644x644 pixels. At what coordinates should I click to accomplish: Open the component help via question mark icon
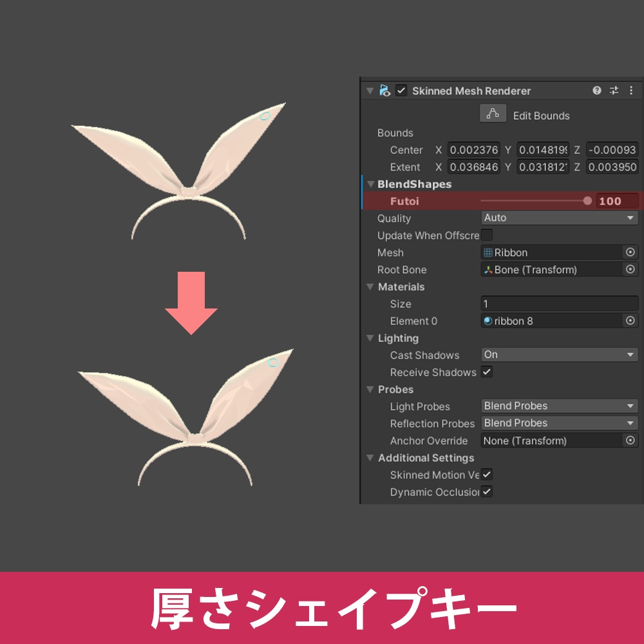click(x=596, y=90)
